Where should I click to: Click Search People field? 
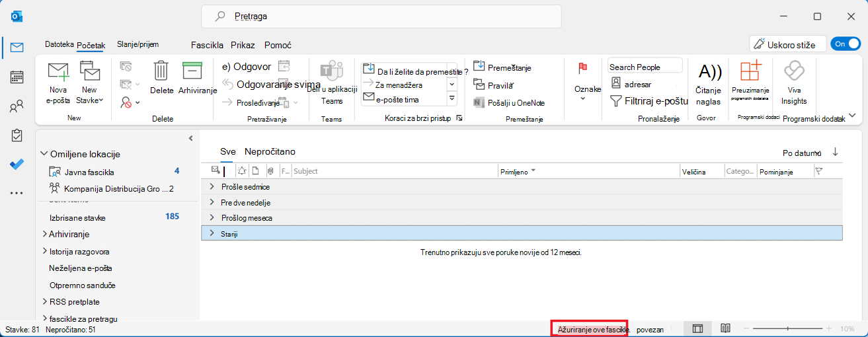(645, 67)
